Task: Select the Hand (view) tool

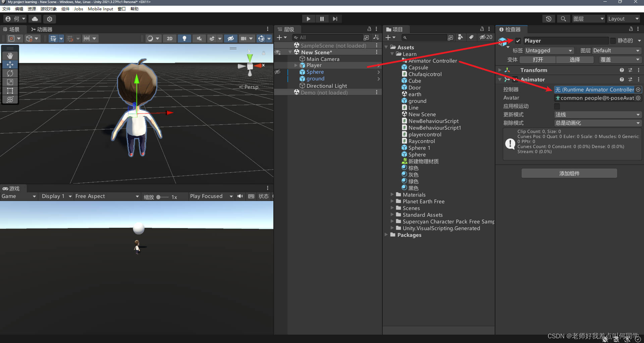Action: point(10,56)
